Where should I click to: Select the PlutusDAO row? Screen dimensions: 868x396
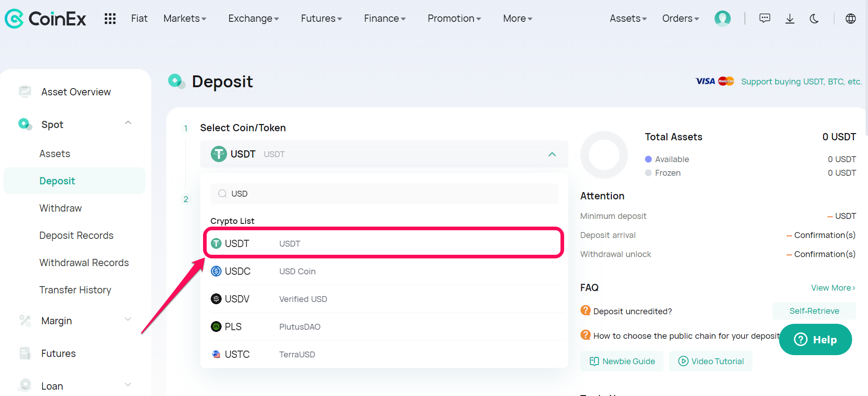pyautogui.click(x=384, y=327)
